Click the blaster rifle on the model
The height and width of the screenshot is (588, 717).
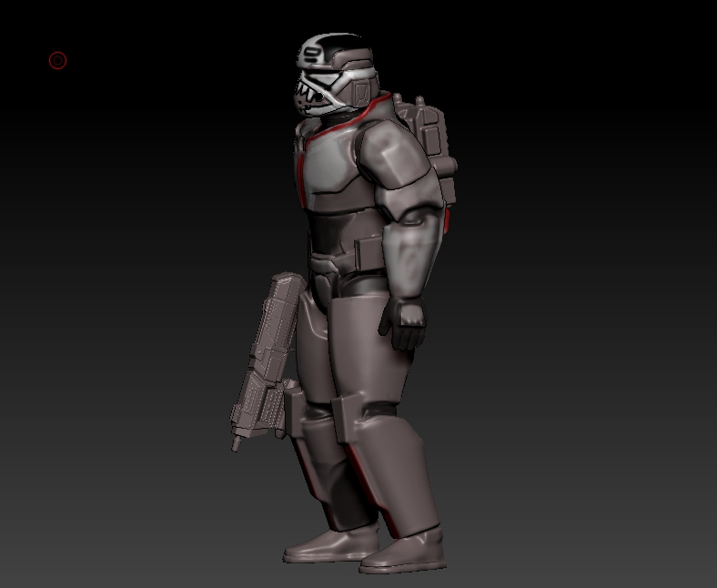pos(268,361)
